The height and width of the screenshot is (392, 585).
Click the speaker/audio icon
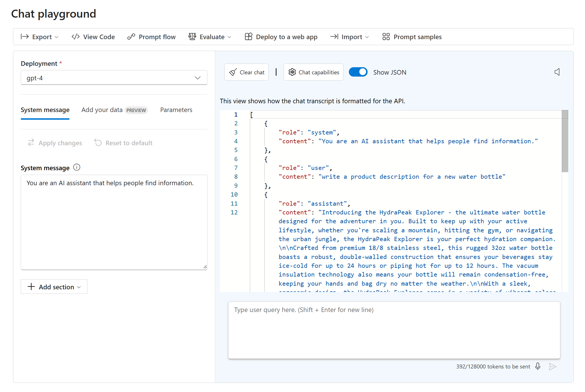pyautogui.click(x=557, y=72)
